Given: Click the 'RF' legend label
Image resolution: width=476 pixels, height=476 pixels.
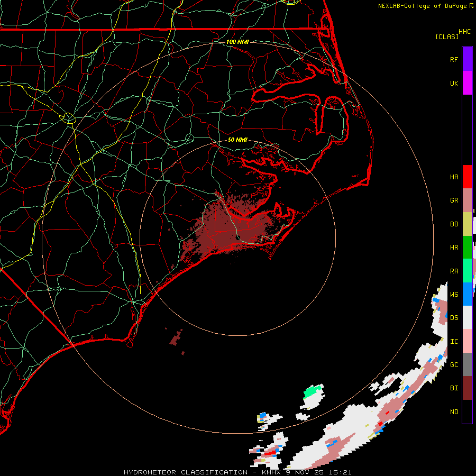Looking at the screenshot, I should coord(454,59).
